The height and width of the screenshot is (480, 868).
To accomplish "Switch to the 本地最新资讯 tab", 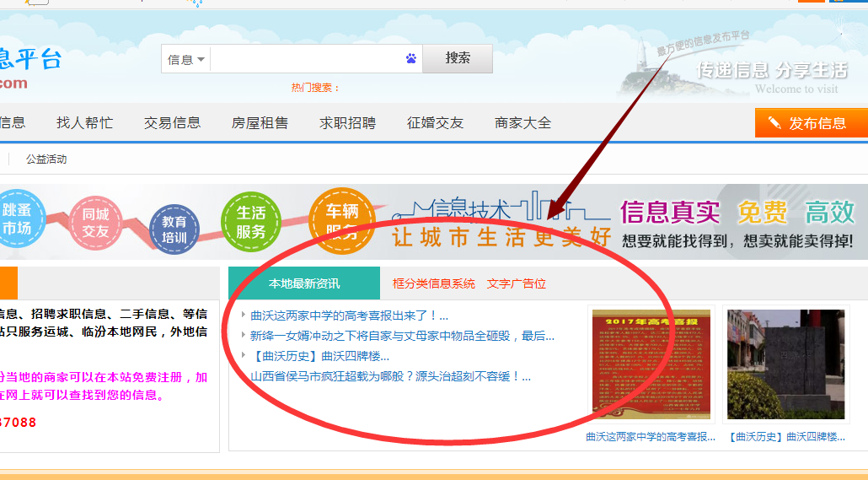I will [304, 283].
